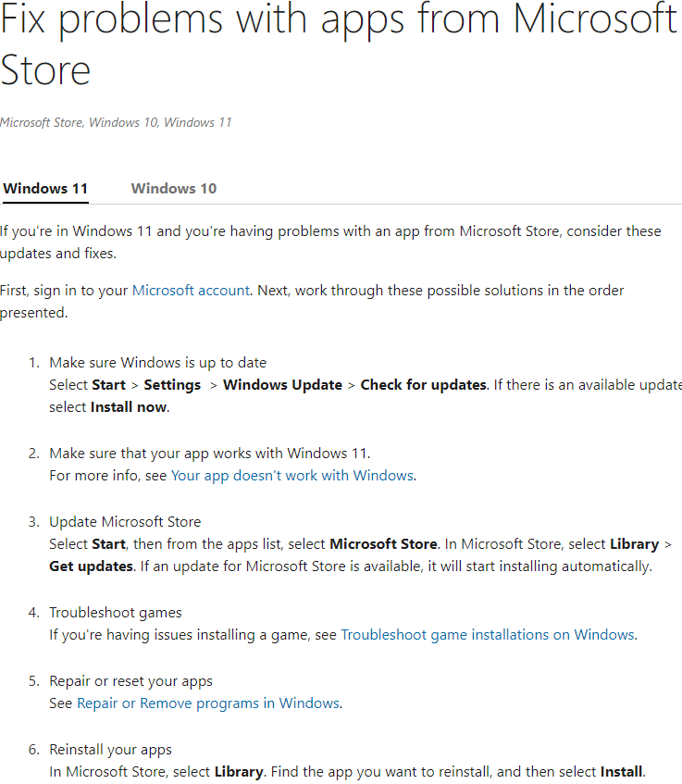
Task: Click 'Make sure Windows is up to date' heading
Action: (157, 363)
